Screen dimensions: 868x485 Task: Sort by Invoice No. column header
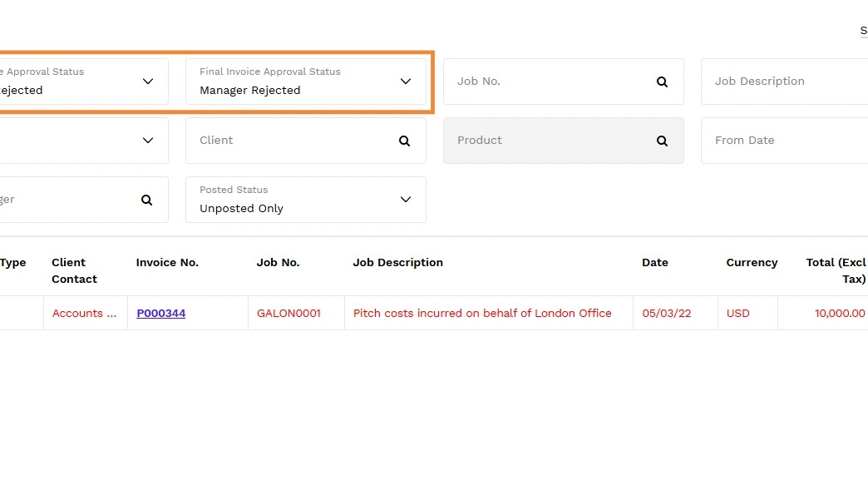coord(167,263)
